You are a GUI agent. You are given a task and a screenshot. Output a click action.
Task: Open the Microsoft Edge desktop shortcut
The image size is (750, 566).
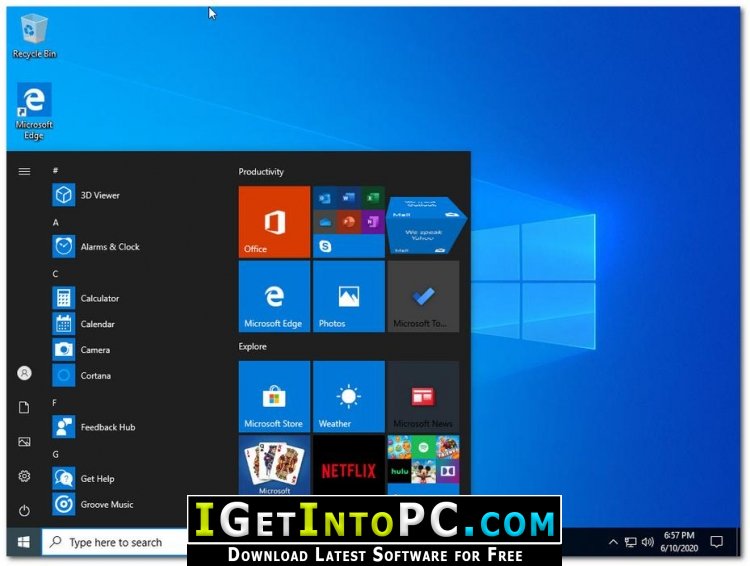34,111
